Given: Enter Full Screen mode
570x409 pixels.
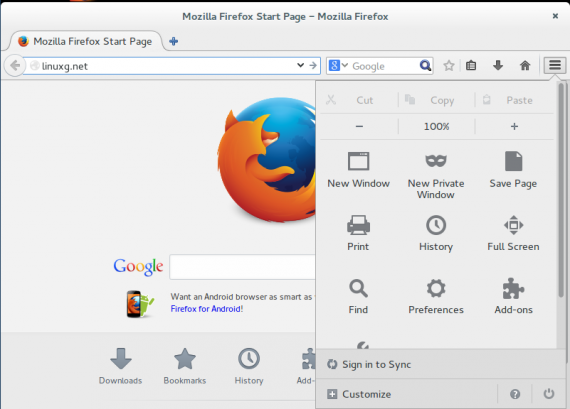Looking at the screenshot, I should pos(513,233).
